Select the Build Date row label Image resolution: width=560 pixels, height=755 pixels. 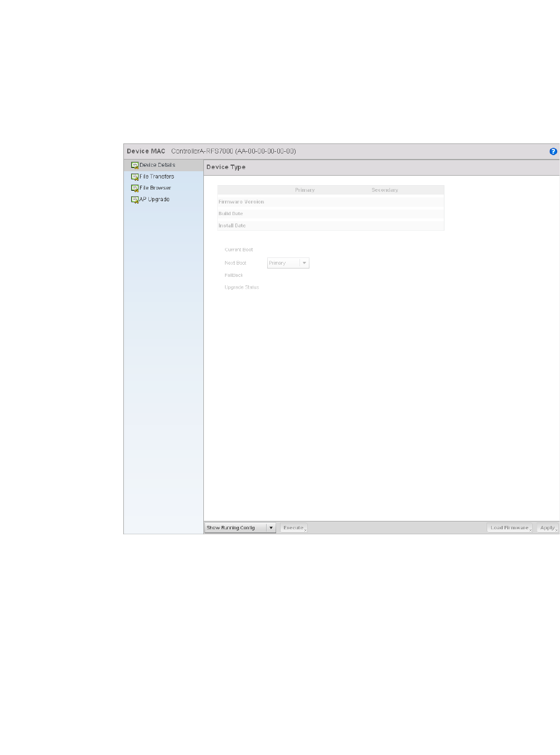(x=231, y=213)
